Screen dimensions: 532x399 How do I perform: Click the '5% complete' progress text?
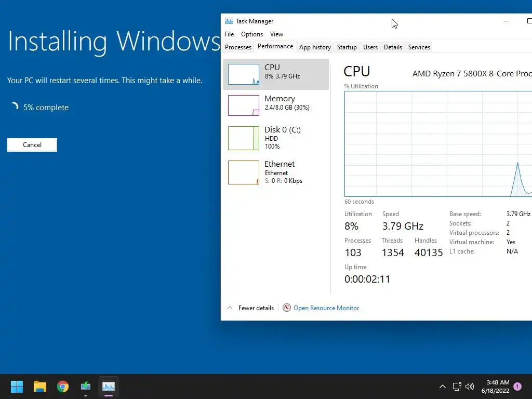46,108
